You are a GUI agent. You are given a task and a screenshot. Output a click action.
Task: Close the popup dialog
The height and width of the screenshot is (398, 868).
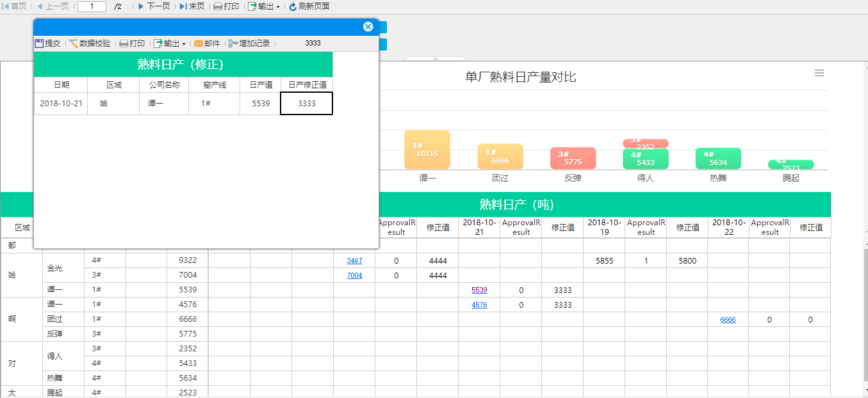click(x=368, y=27)
